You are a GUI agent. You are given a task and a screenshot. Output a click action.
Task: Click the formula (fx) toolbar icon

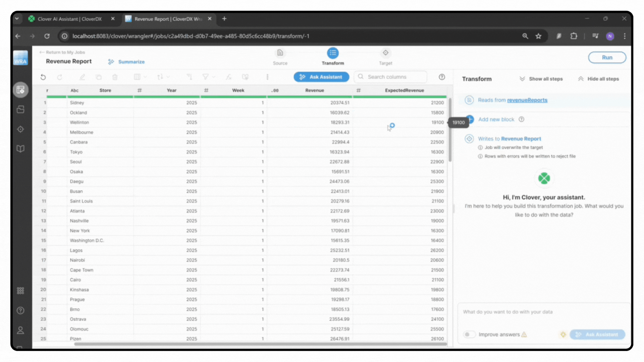[228, 77]
